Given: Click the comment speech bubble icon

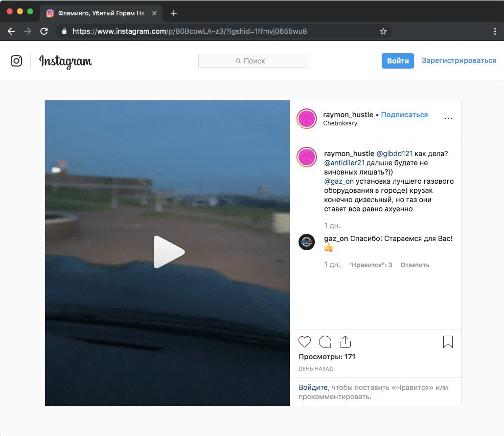Looking at the screenshot, I should 325,342.
